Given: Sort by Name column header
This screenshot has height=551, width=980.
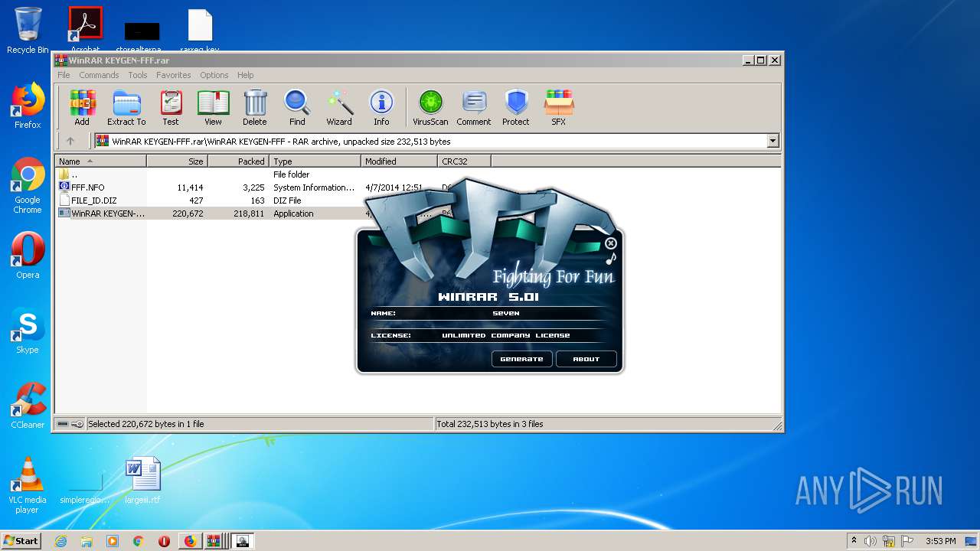Looking at the screenshot, I should pos(100,161).
